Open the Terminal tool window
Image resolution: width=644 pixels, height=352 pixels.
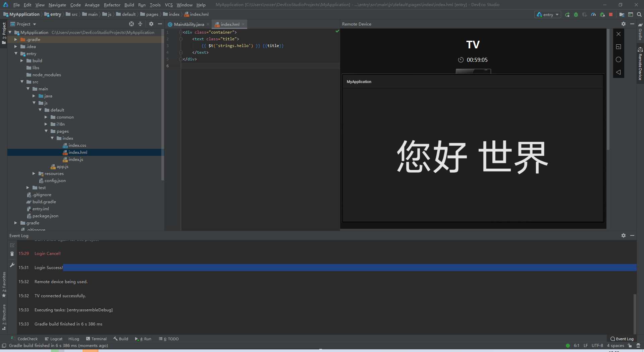tap(96, 339)
